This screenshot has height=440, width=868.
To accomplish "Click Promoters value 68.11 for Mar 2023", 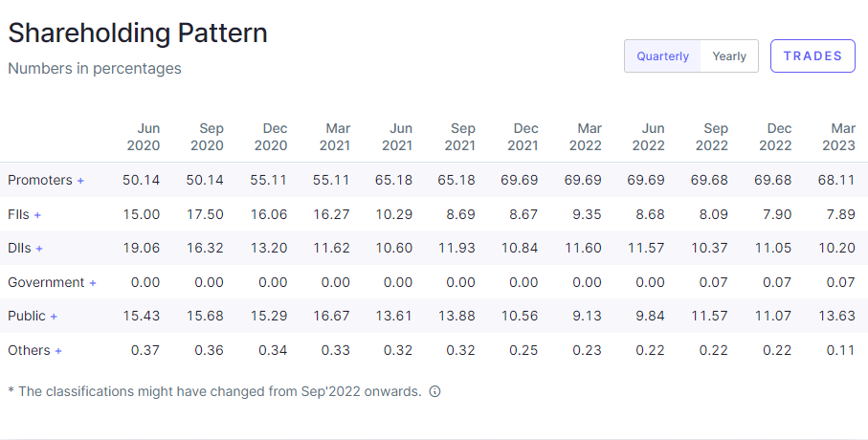I will point(839,180).
